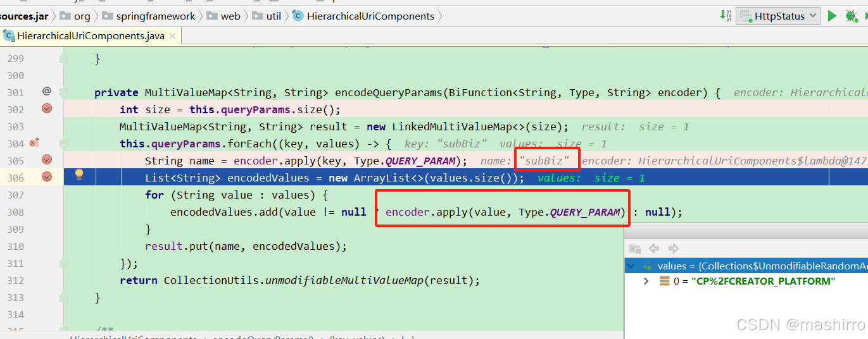The height and width of the screenshot is (339, 868).
Task: Start debugging with the bug icon
Action: 852,16
